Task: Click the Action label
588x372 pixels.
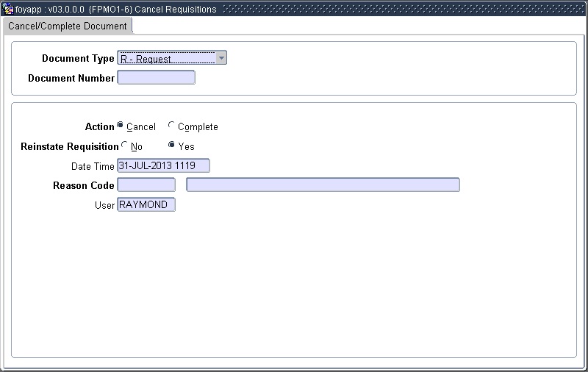Action: pos(99,126)
